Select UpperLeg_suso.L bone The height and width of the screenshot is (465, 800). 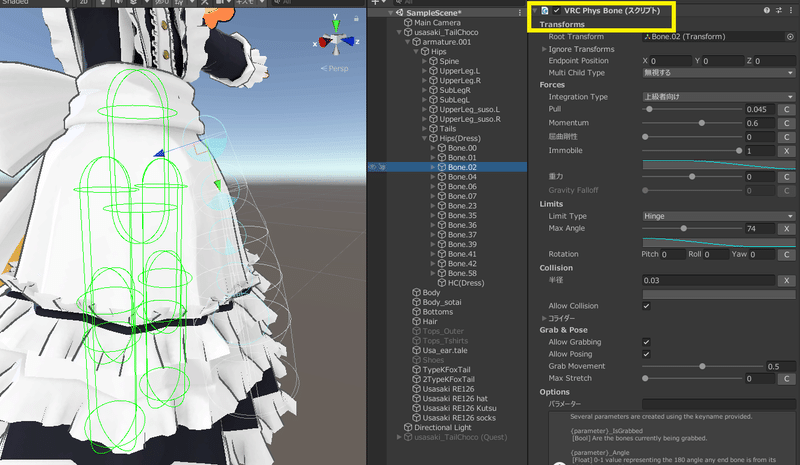pyautogui.click(x=469, y=109)
